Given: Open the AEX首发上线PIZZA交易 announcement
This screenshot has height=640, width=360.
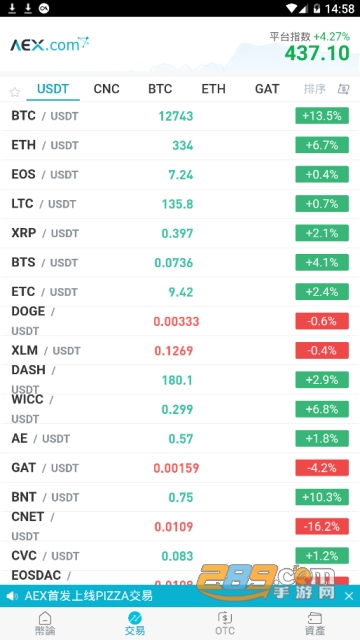Looking at the screenshot, I should point(89,596).
